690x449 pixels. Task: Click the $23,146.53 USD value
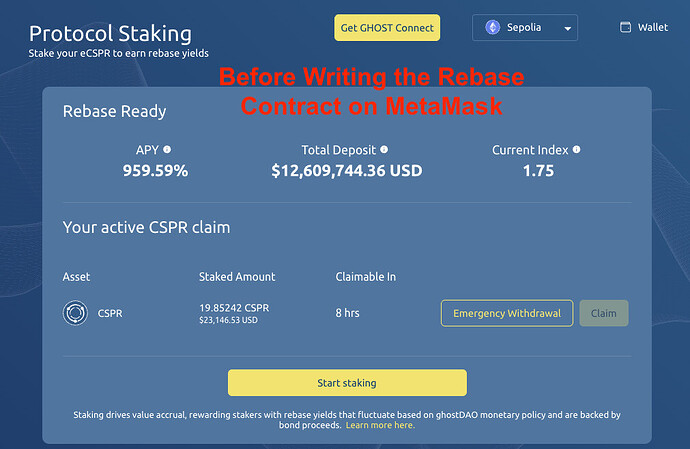pos(228,320)
